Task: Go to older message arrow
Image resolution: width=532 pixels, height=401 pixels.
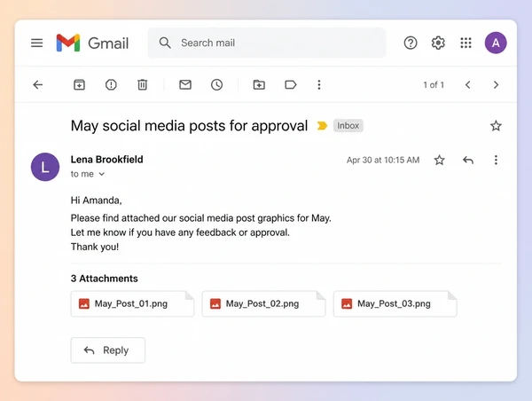Action: [496, 84]
